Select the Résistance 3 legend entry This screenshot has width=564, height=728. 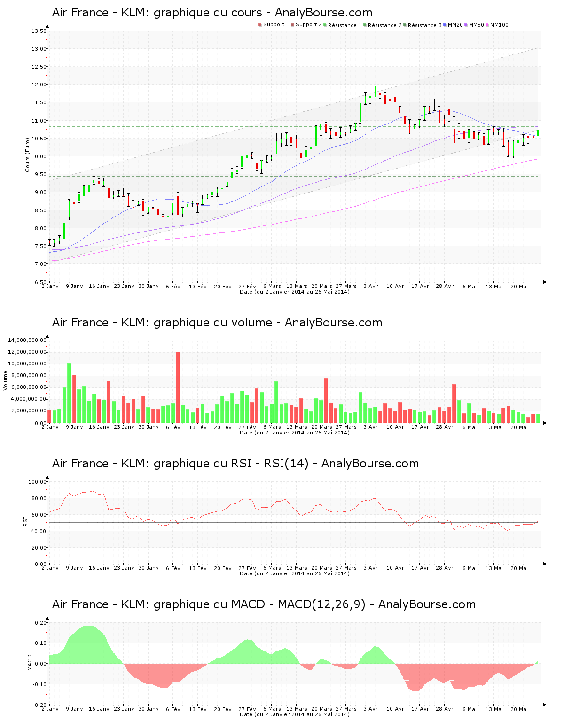423,25
